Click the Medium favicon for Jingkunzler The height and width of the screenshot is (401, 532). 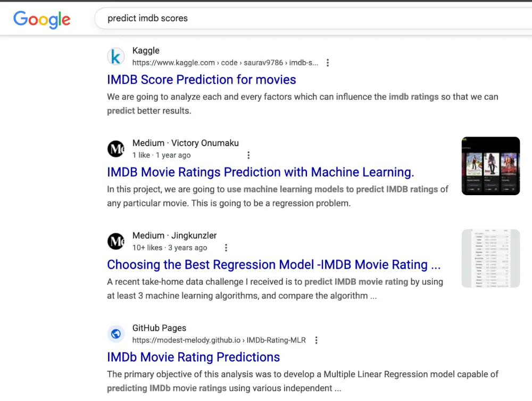[x=115, y=241]
